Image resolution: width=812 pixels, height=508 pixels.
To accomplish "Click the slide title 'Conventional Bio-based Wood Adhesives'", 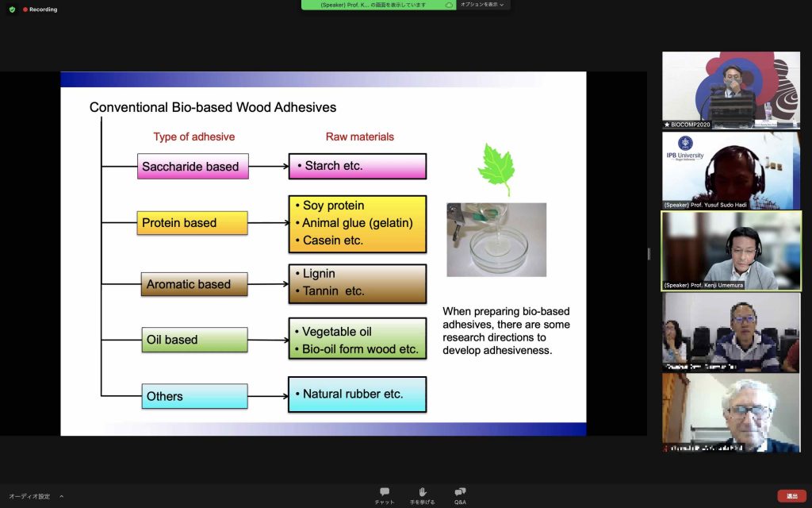I will point(213,107).
